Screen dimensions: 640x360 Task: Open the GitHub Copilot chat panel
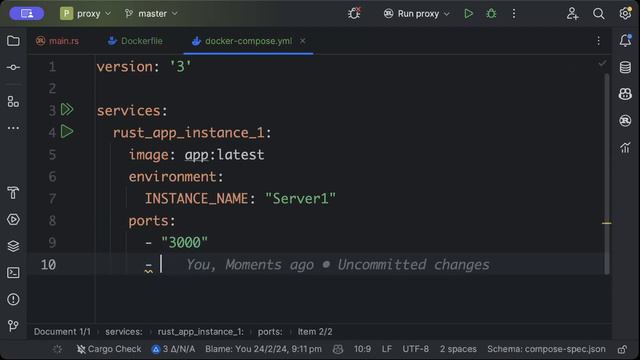point(625,94)
